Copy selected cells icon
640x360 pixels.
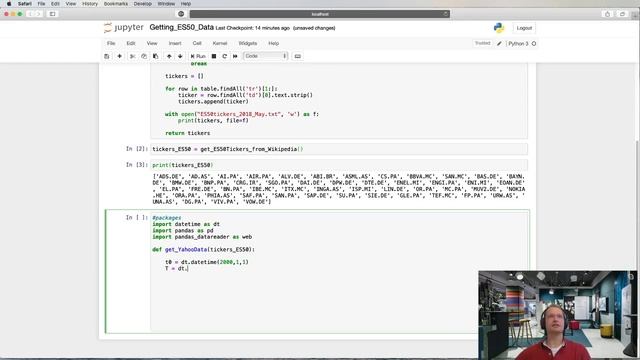pyautogui.click(x=144, y=56)
